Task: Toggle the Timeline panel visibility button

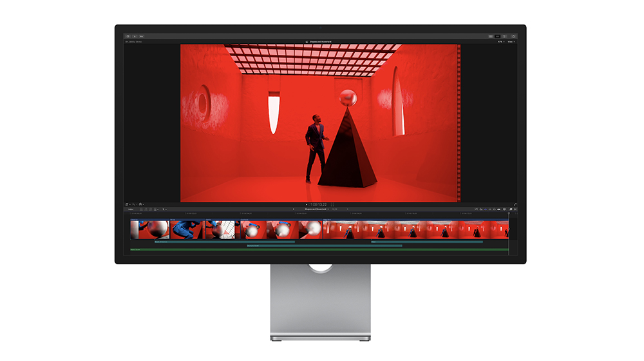Action: click(x=498, y=36)
